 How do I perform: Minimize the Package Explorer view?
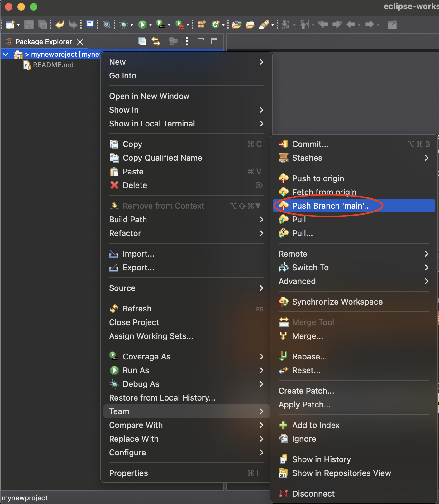[x=201, y=40]
